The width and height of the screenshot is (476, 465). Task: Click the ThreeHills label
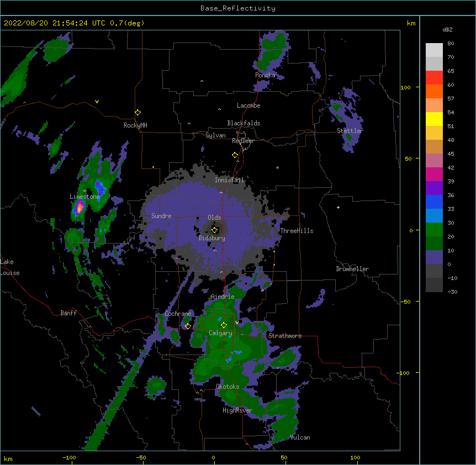point(297,231)
